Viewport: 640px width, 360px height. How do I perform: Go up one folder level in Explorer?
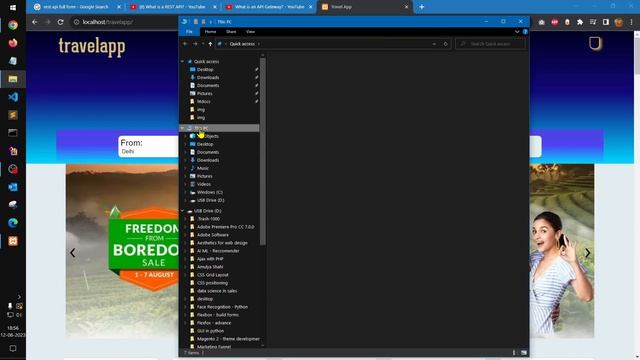click(x=210, y=44)
